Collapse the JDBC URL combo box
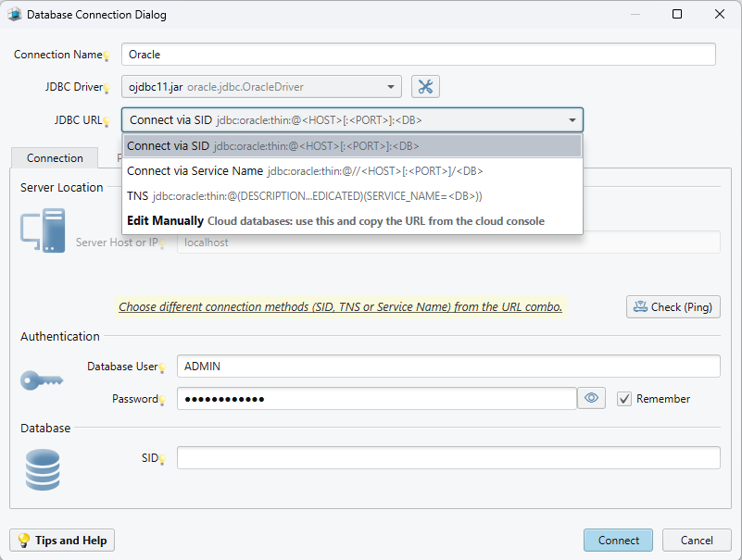 coord(572,120)
